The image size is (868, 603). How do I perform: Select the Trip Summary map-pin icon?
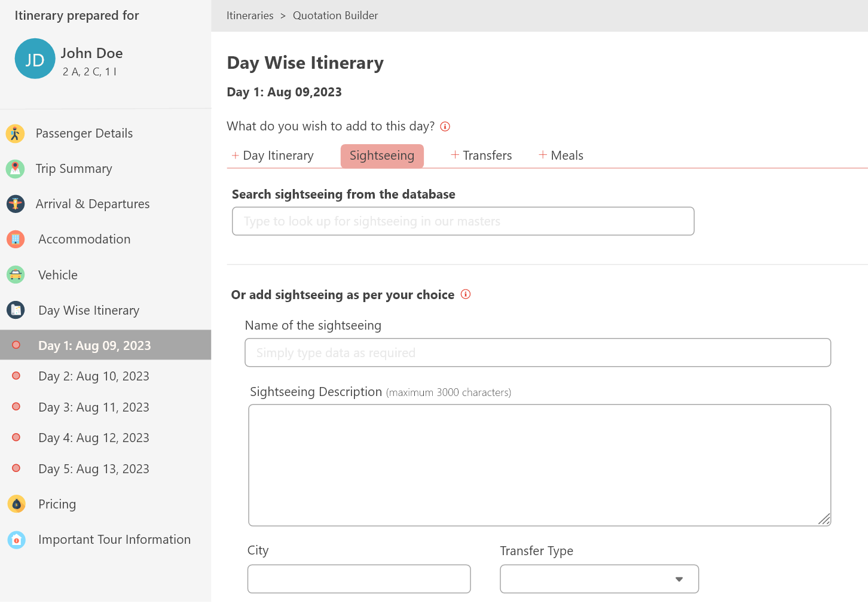tap(15, 168)
